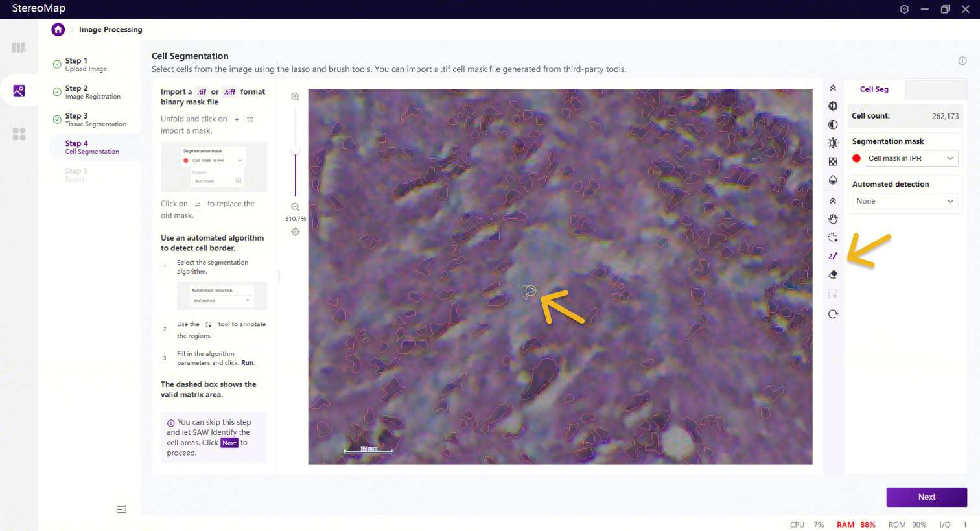Click the region annotate selection tool

click(833, 294)
